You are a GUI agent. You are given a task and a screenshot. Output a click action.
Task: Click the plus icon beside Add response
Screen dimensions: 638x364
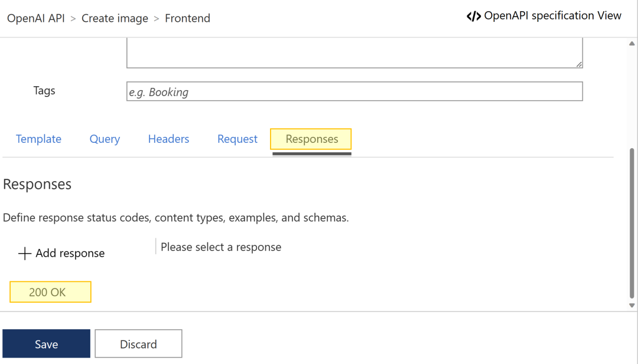pos(24,254)
